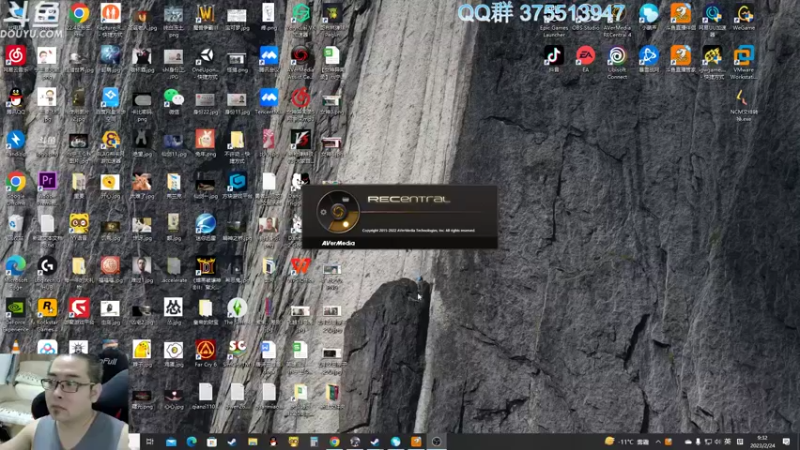The height and width of the screenshot is (450, 800).
Task: Launch Rockstar Games Launcher shortcut
Action: pyautogui.click(x=47, y=314)
